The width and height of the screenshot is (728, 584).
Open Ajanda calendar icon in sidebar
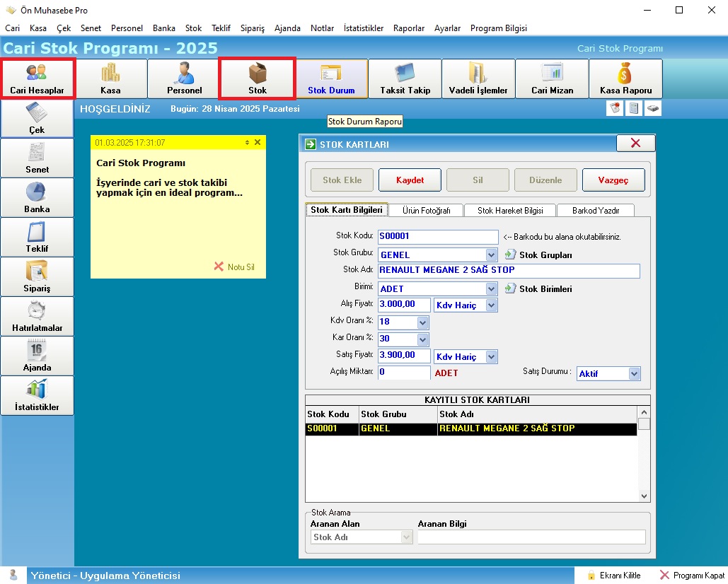pos(37,356)
